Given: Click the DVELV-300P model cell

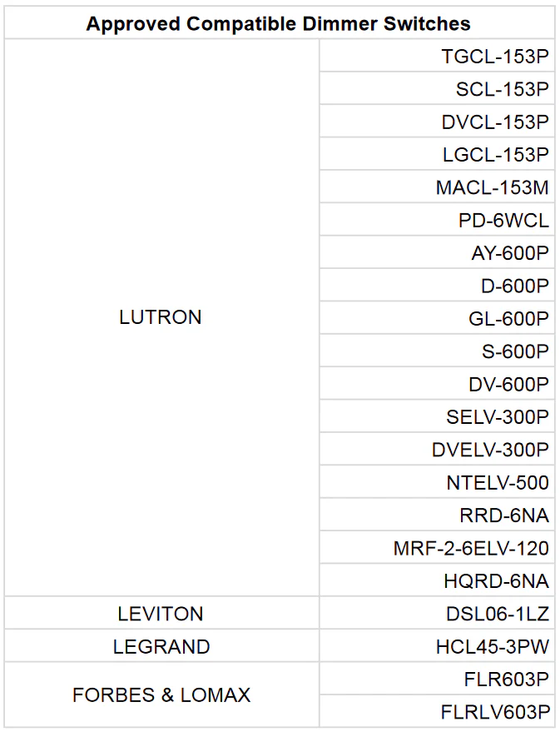Looking at the screenshot, I should [x=490, y=450].
